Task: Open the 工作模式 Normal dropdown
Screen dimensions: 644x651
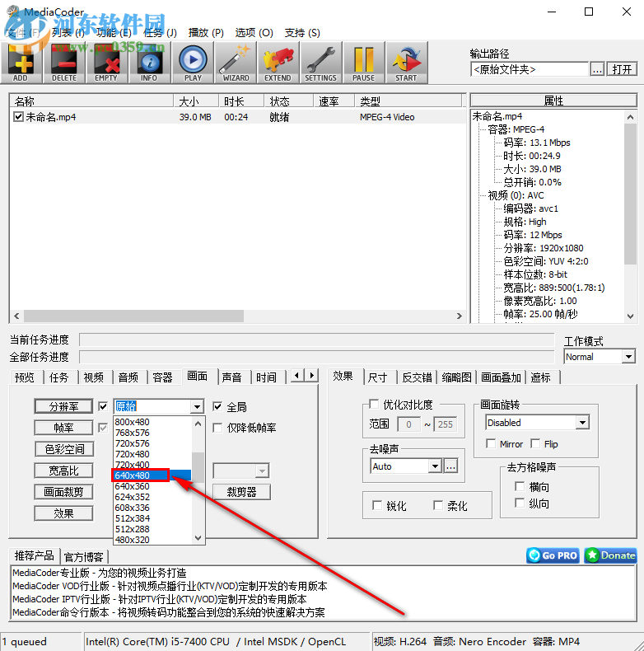Action: coord(628,357)
